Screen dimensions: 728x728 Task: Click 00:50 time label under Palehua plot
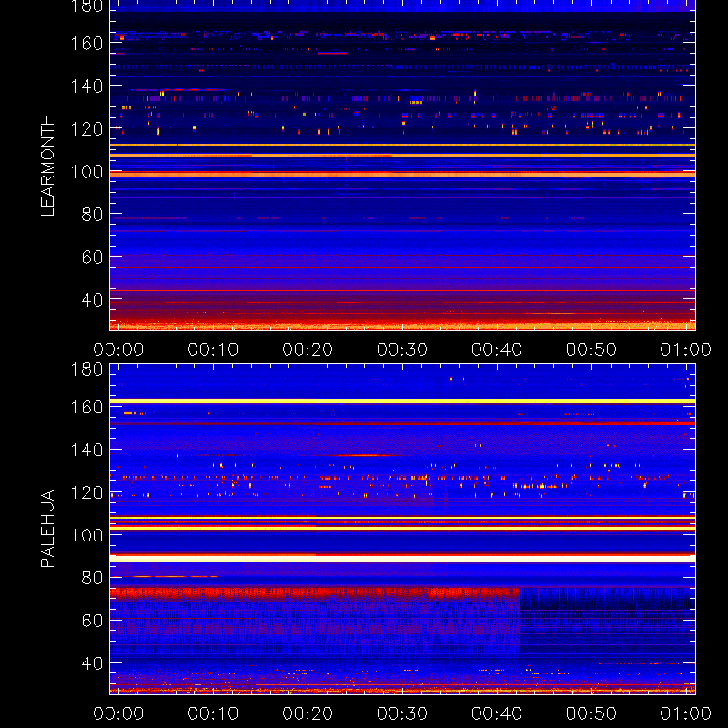pos(591,713)
